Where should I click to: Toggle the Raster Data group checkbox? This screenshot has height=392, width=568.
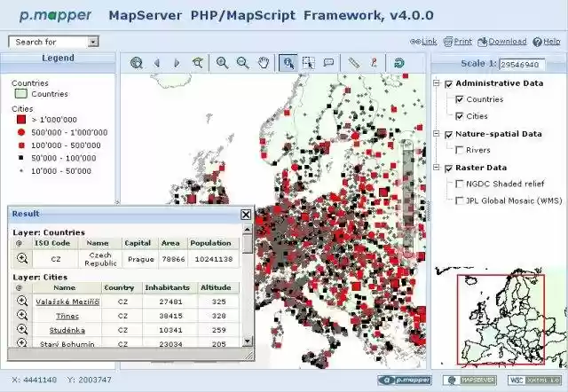(x=448, y=169)
